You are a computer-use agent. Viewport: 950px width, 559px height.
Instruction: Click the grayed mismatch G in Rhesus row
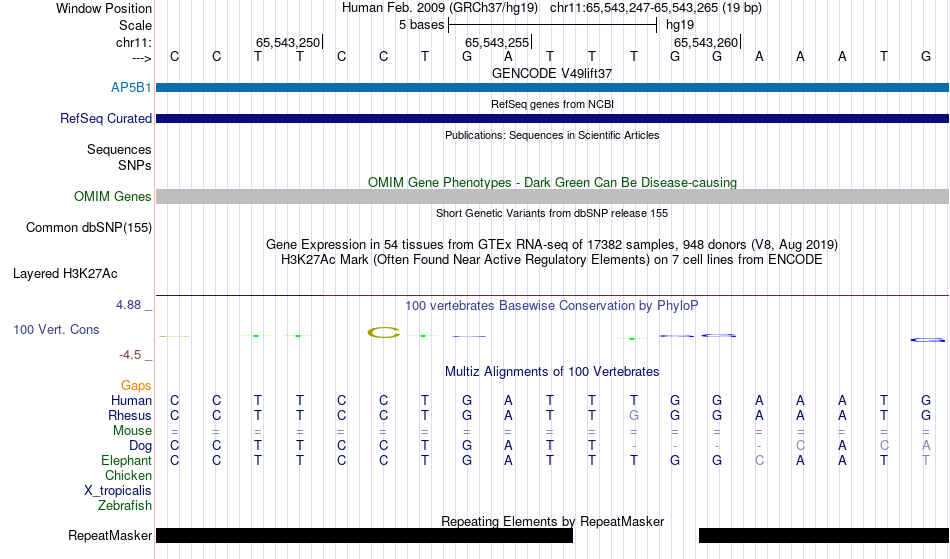pyautogui.click(x=634, y=415)
